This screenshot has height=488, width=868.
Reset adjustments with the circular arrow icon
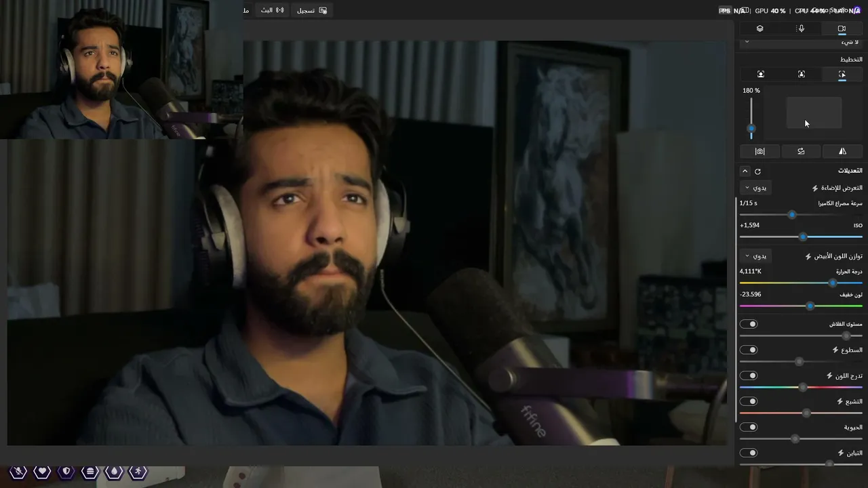[x=757, y=171]
